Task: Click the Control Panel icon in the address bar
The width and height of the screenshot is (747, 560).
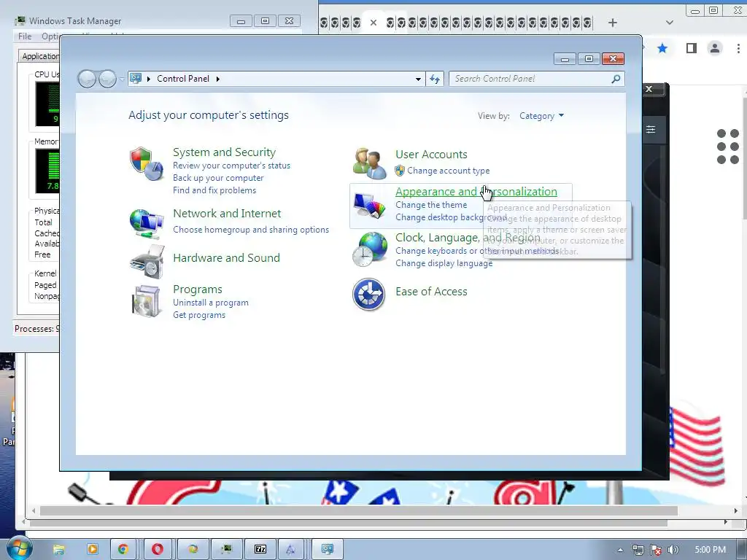Action: (x=136, y=79)
